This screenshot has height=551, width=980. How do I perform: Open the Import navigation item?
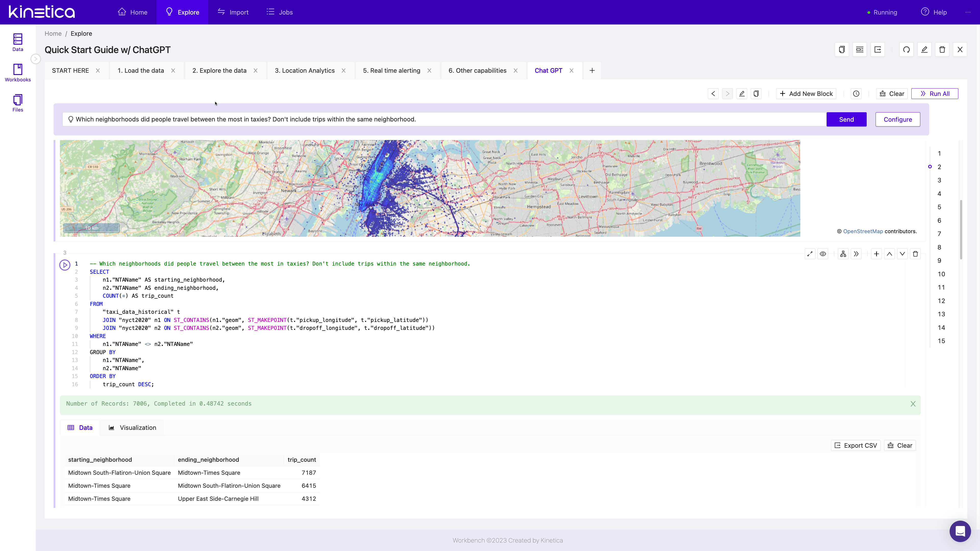coord(233,12)
